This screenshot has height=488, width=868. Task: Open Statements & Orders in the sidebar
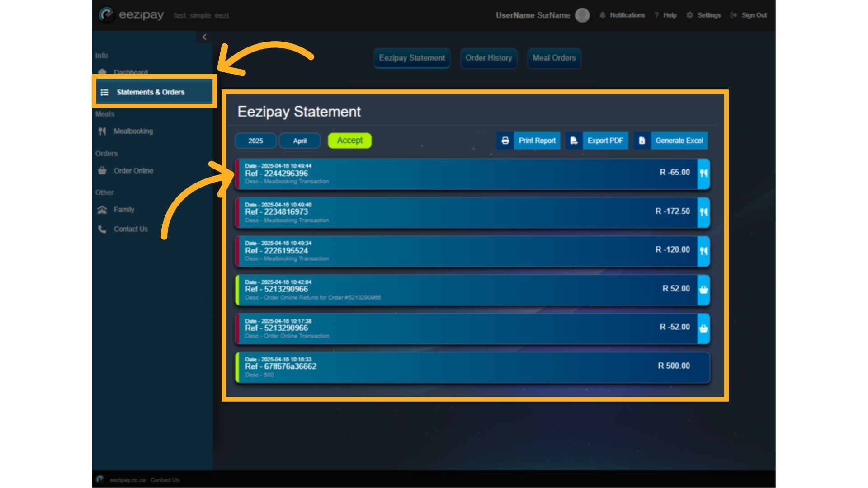coord(154,92)
